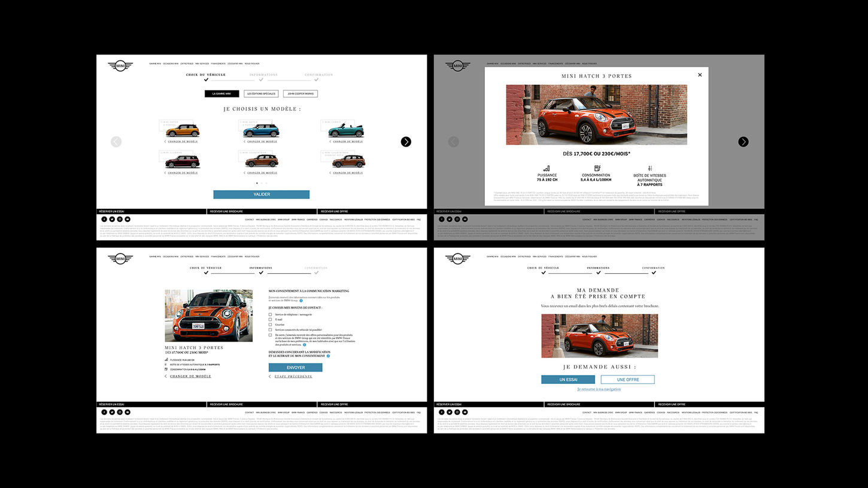Click the first carousel dot above the Valider button

[257, 183]
